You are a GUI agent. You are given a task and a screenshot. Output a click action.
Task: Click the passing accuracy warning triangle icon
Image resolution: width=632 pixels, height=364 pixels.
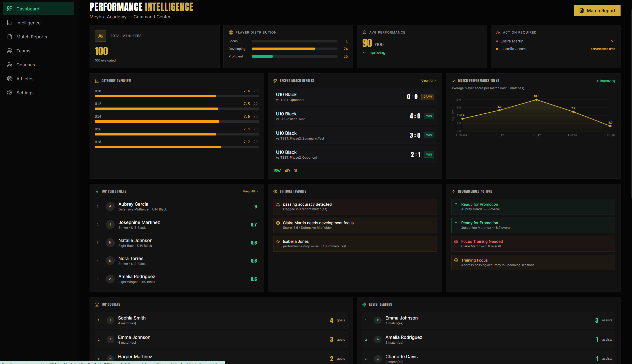278,204
